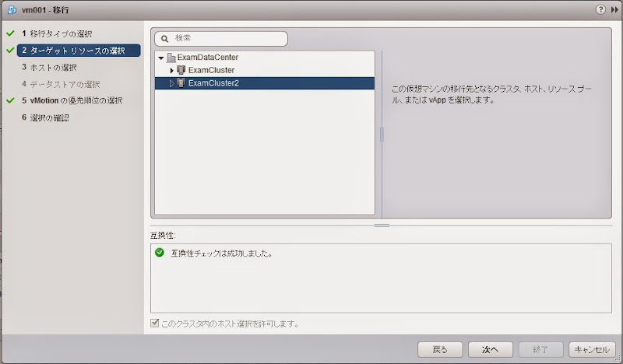Expand the ExamCluster2 node arrow

171,83
